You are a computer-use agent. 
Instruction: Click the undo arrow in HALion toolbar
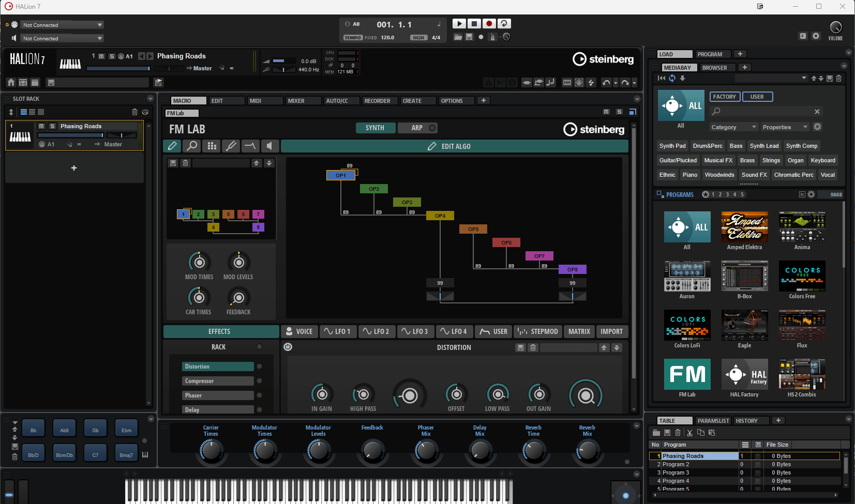pyautogui.click(x=606, y=83)
